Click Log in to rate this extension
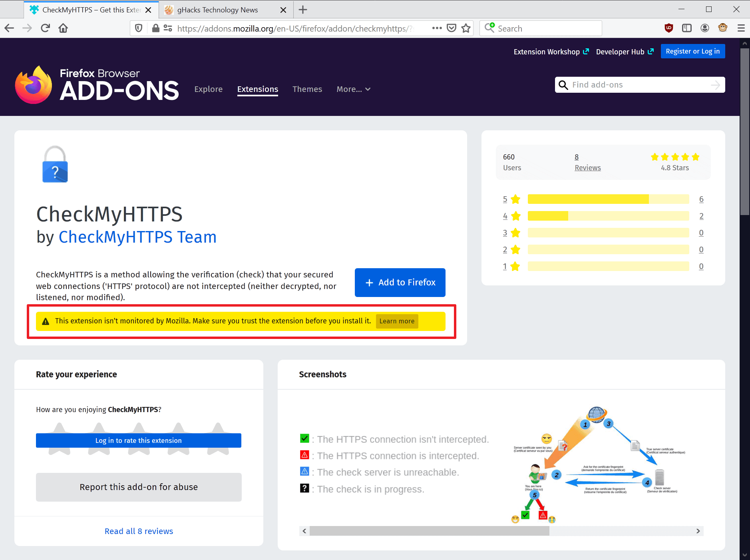This screenshot has width=750, height=560. click(139, 440)
